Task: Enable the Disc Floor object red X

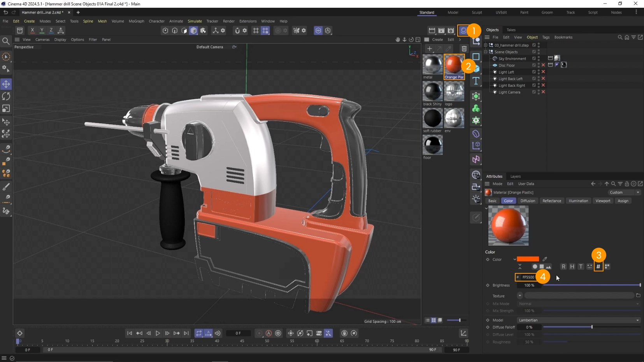Action: coord(543,65)
